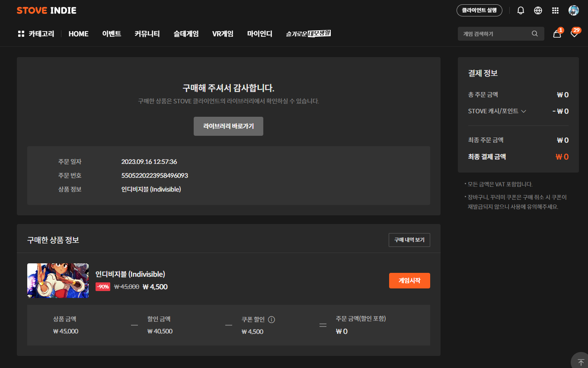Click the 라이브러리 바로가기 button
The image size is (588, 368).
point(228,126)
